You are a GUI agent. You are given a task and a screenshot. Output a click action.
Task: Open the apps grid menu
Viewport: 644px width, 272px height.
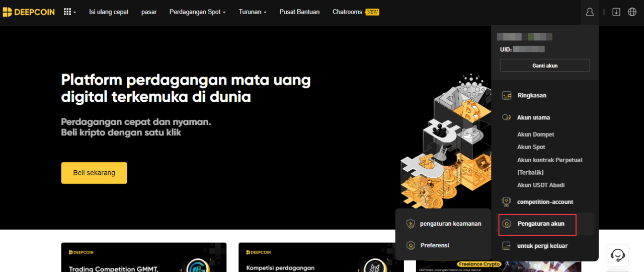[x=69, y=12]
